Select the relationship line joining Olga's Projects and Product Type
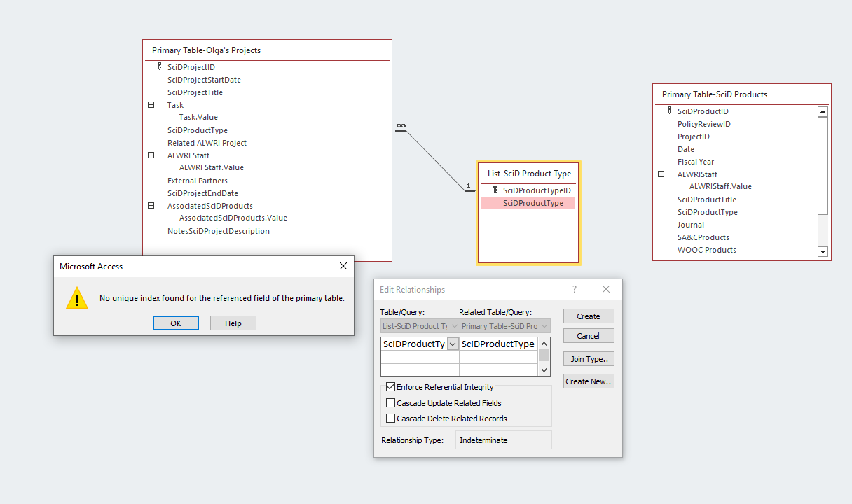852x504 pixels. [x=435, y=159]
